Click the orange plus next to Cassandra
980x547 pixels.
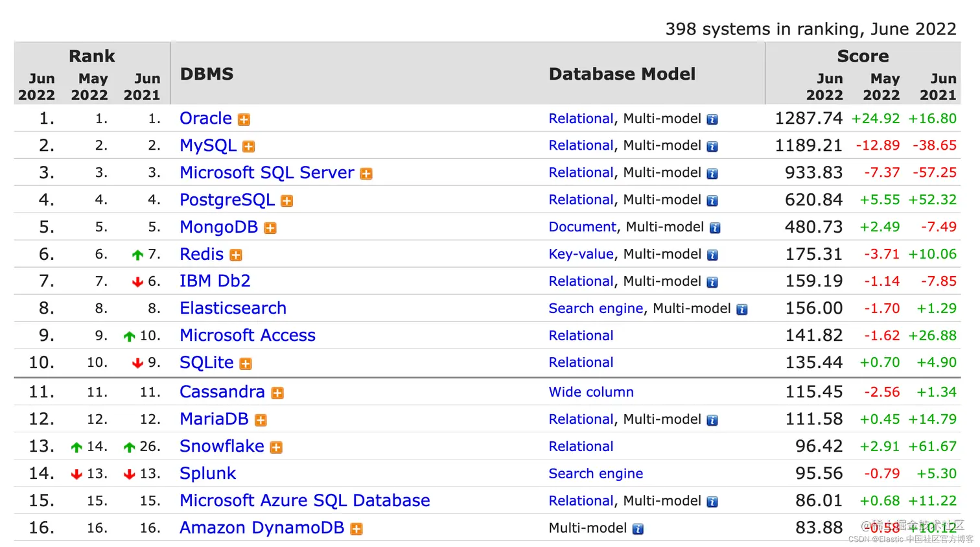point(277,393)
